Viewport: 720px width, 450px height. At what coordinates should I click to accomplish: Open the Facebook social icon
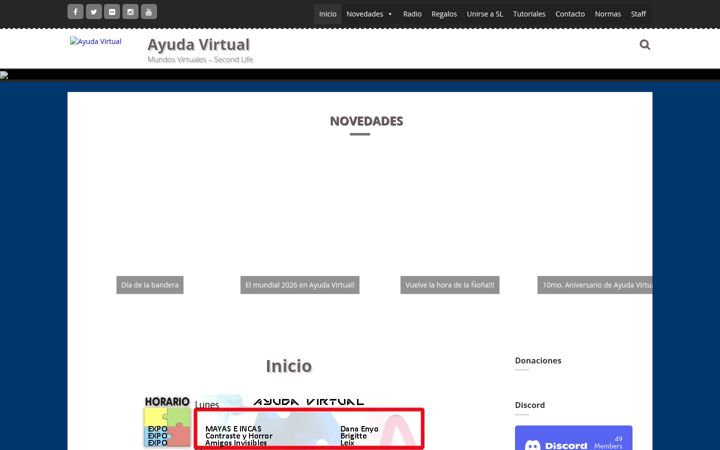click(x=75, y=11)
